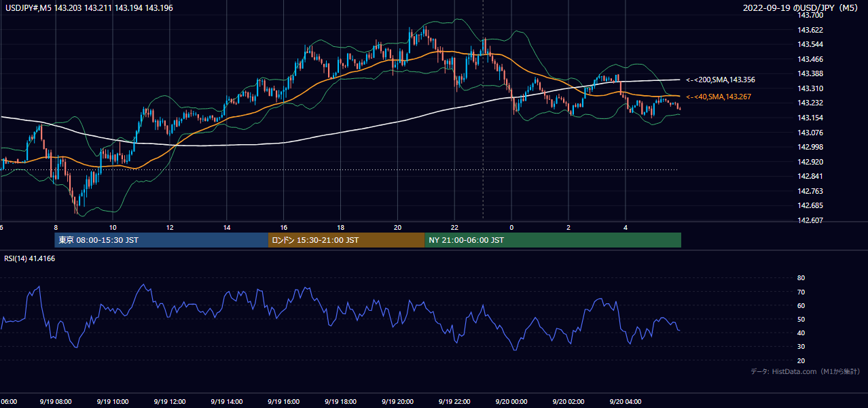Click the hour 16 tick on price chart
This screenshot has width=868, height=408.
(284, 227)
